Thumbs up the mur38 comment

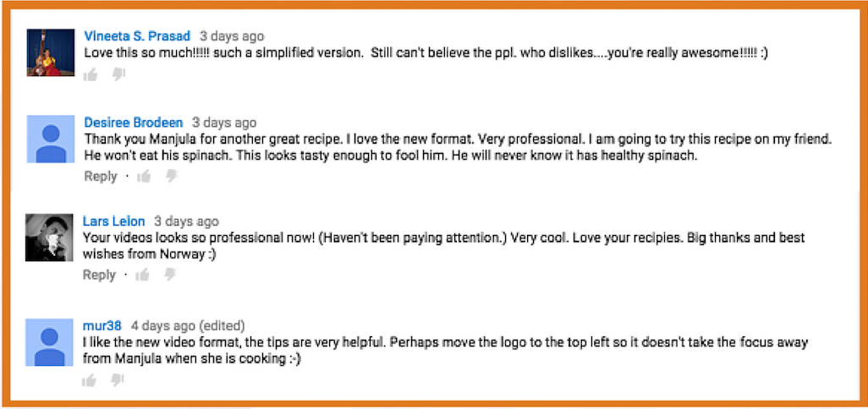pos(89,380)
